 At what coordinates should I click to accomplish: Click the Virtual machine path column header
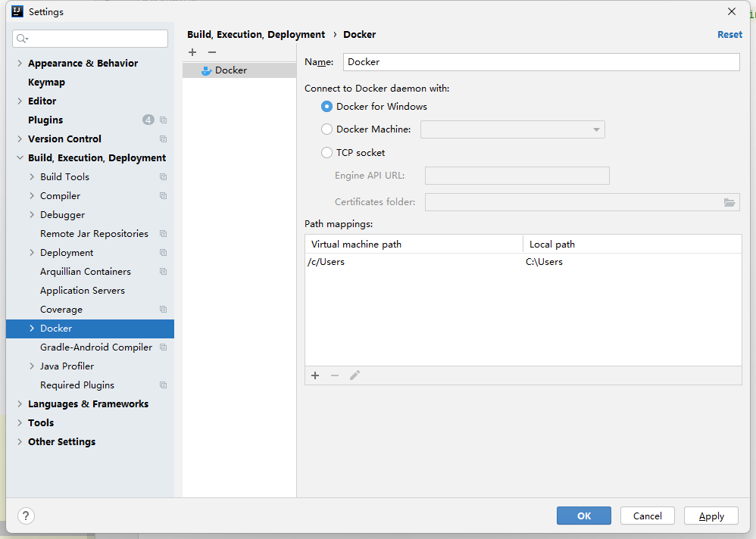point(414,245)
